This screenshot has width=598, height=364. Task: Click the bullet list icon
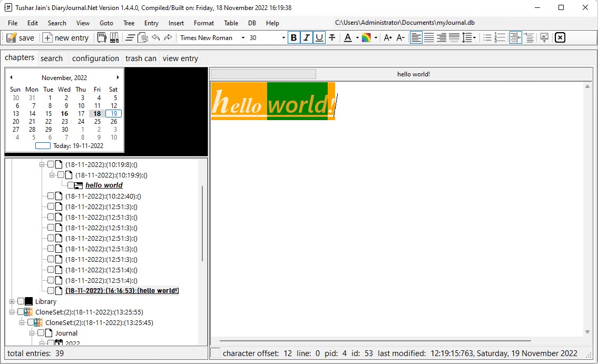(487, 38)
